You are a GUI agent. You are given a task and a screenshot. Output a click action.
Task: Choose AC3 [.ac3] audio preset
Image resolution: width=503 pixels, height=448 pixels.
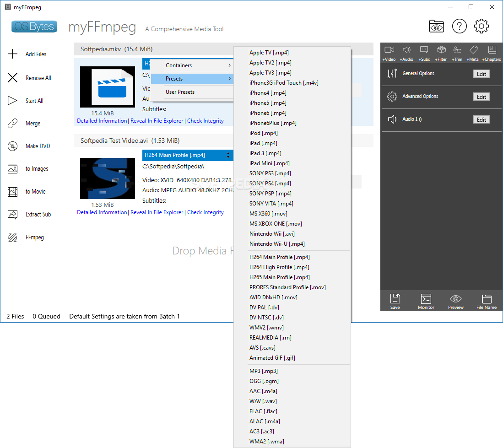point(292,432)
